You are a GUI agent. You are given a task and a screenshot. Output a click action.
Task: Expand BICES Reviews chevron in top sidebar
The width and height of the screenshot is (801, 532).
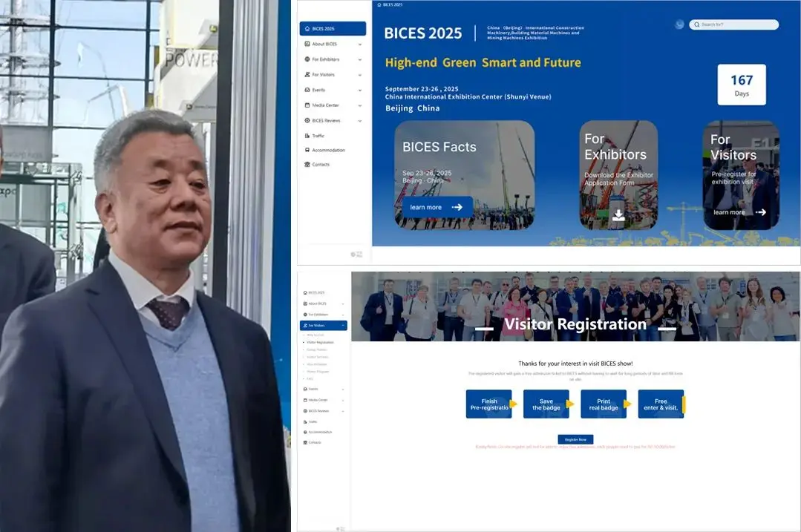pyautogui.click(x=360, y=121)
